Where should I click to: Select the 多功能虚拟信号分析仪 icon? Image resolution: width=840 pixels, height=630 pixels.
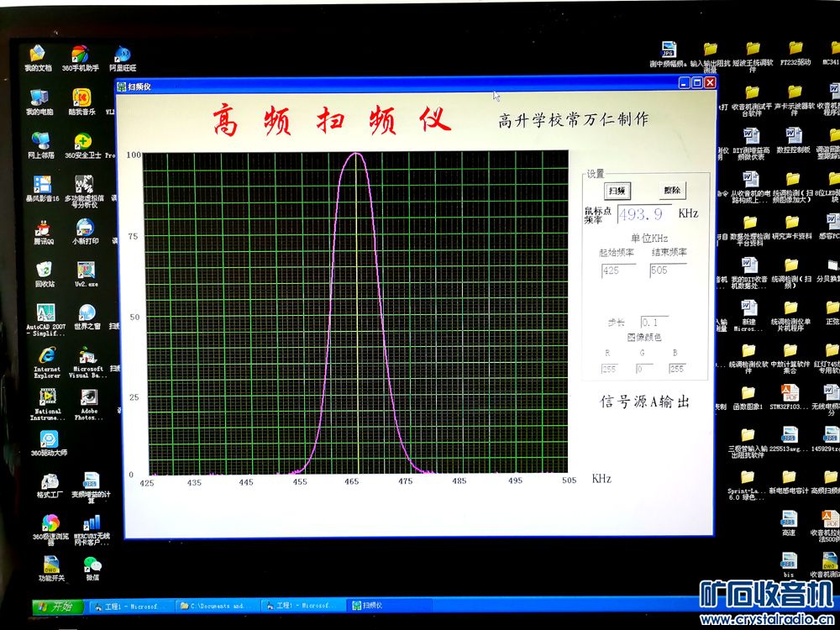84,192
